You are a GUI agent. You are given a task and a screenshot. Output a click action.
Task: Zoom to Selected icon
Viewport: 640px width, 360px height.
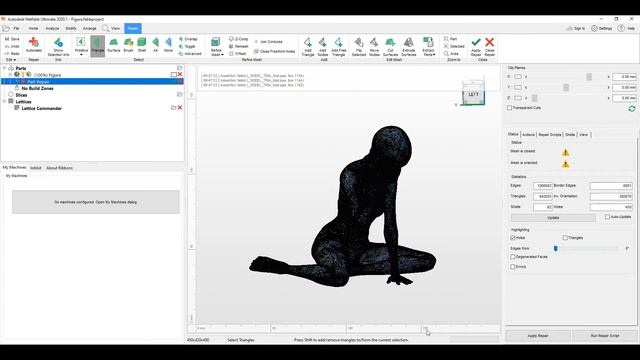point(446,46)
